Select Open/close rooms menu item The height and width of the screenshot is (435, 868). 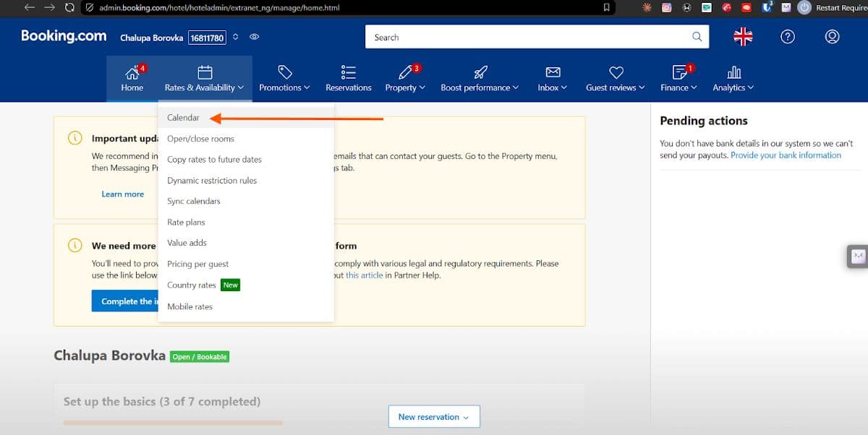click(x=246, y=139)
